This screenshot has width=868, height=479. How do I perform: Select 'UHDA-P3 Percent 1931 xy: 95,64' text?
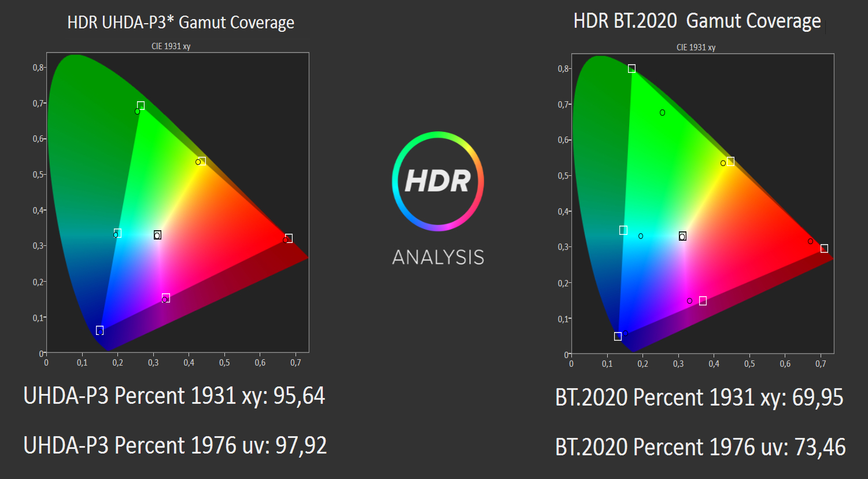[174, 396]
